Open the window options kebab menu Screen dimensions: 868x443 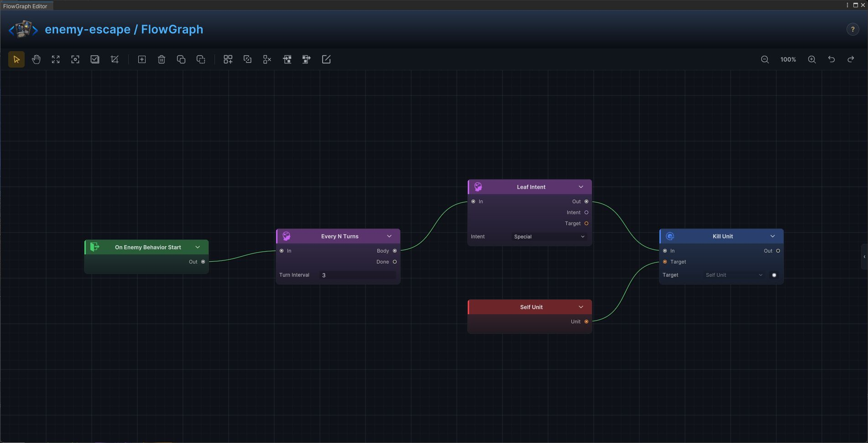(847, 5)
